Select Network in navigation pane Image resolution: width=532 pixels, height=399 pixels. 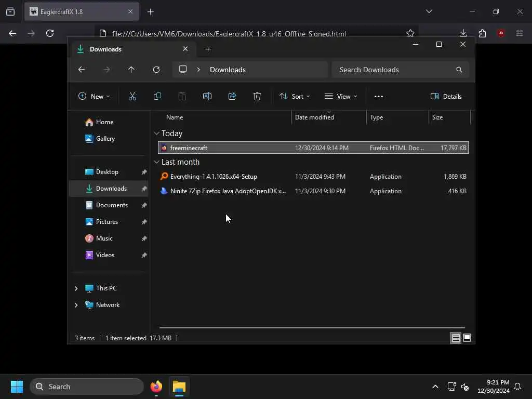[x=108, y=304]
